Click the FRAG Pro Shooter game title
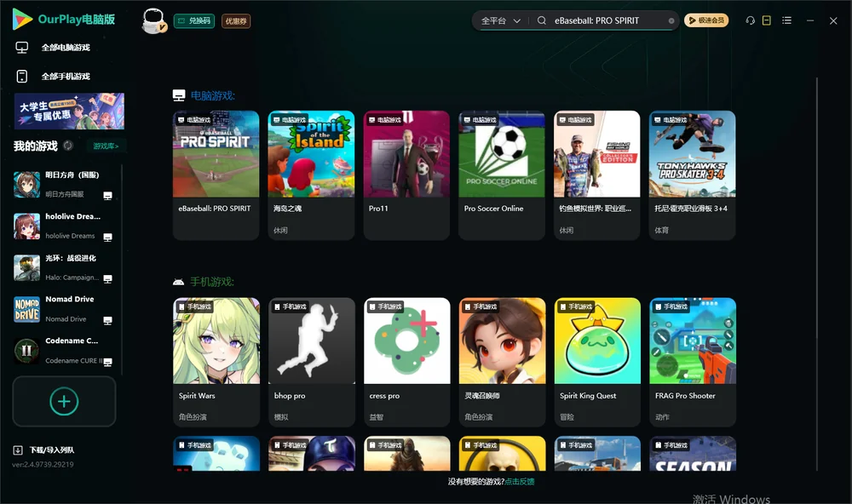The height and width of the screenshot is (504, 852). (685, 396)
